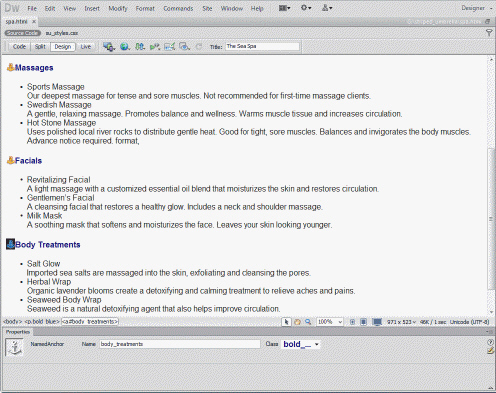Click the Refresh Design View icon
496x393 pixels.
[x=199, y=47]
